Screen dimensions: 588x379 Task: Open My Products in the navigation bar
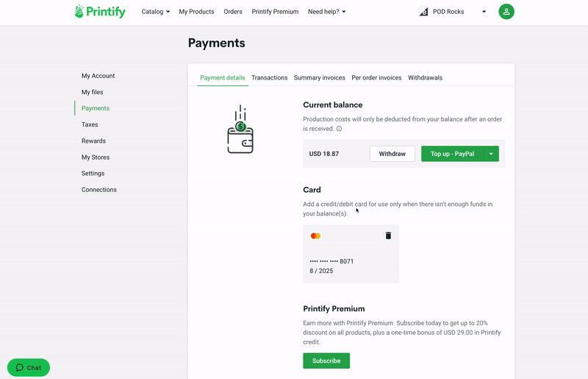coord(196,12)
